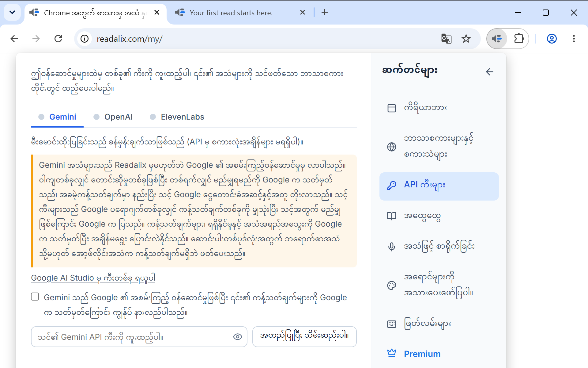Image resolution: width=588 pixels, height=368 pixels.
Task: Open voice typing microphone icon
Action: (392, 247)
